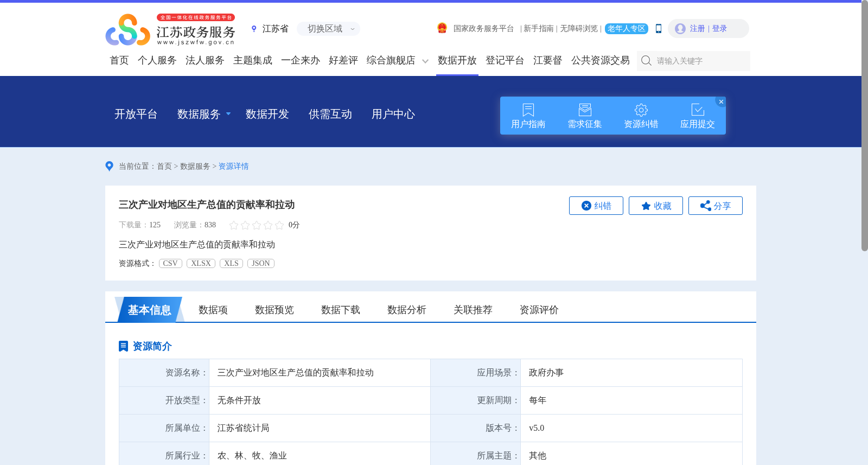Click the 江苏省统计局 table cell
The width and height of the screenshot is (868, 465).
click(320, 428)
